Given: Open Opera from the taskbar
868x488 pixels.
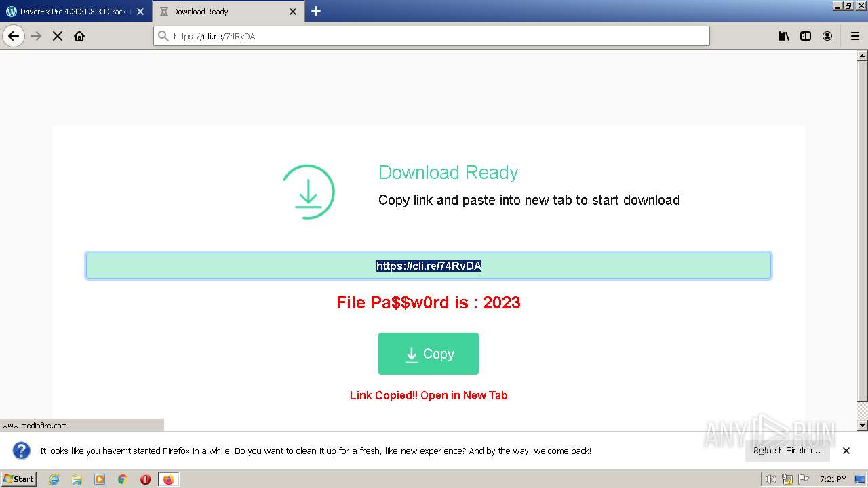Looking at the screenshot, I should [145, 479].
